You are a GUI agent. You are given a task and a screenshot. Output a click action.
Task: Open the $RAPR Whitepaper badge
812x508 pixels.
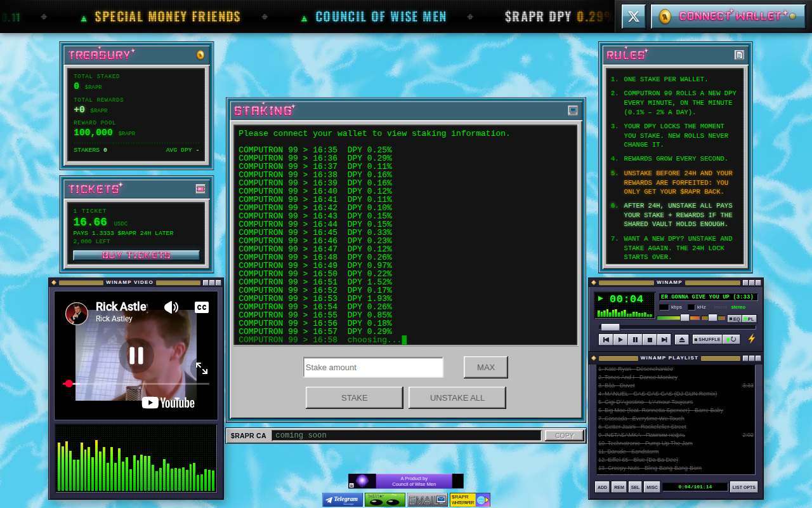pos(470,500)
